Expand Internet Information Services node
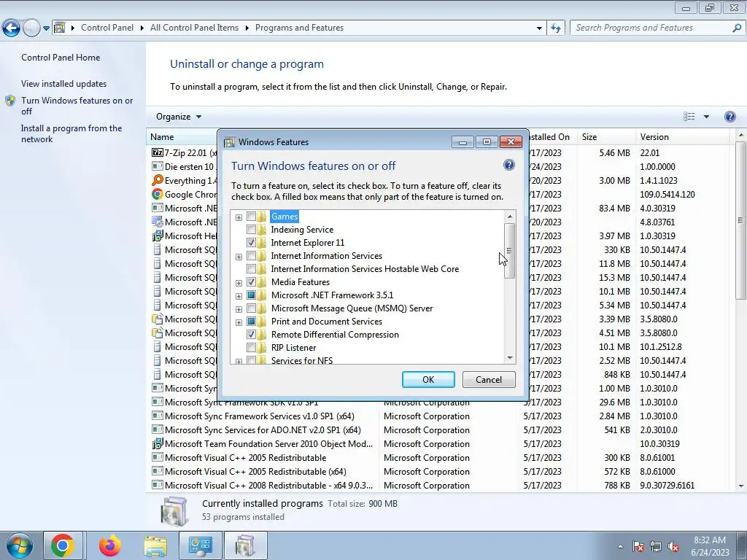 pos(239,257)
